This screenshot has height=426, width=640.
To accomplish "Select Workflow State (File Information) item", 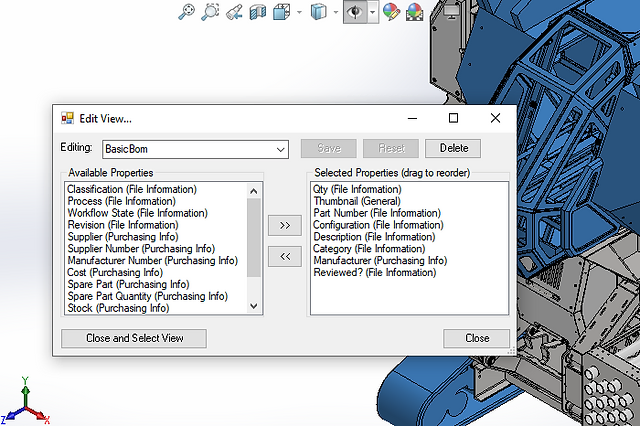I will (x=137, y=213).
